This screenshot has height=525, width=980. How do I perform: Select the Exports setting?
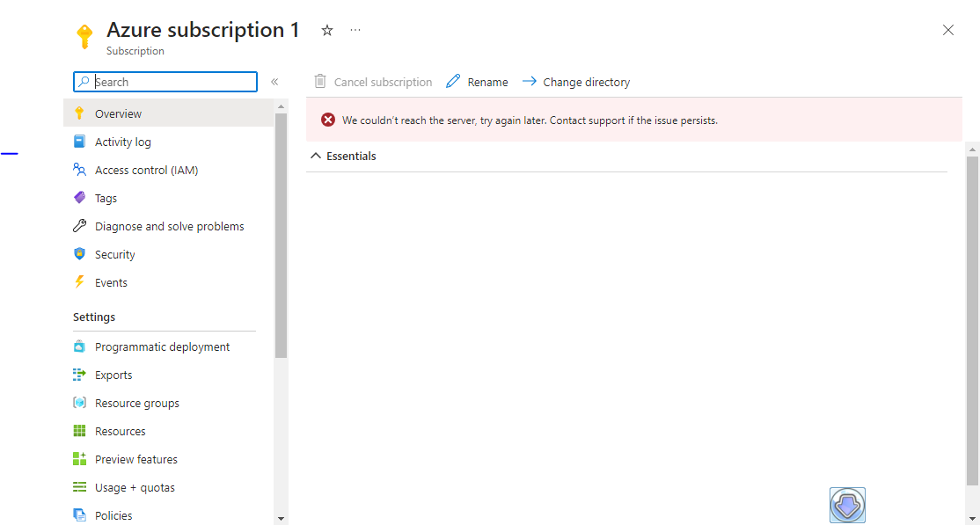[113, 374]
